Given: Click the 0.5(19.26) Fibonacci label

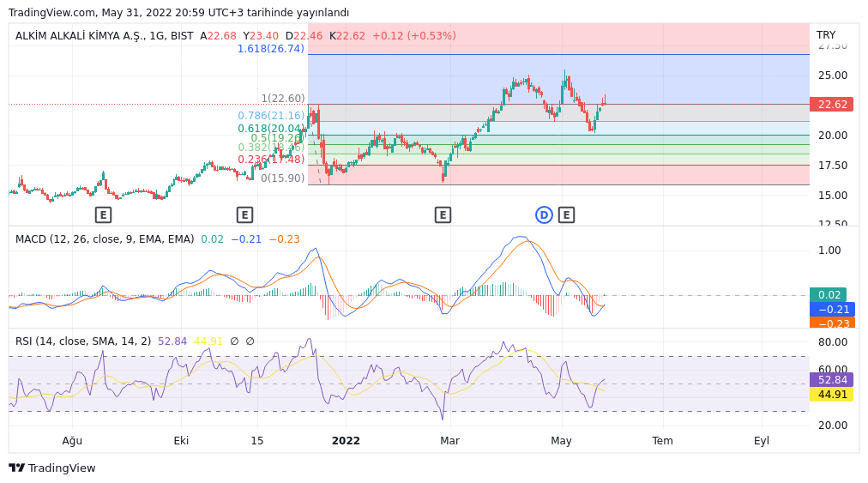Looking at the screenshot, I should click(277, 138).
